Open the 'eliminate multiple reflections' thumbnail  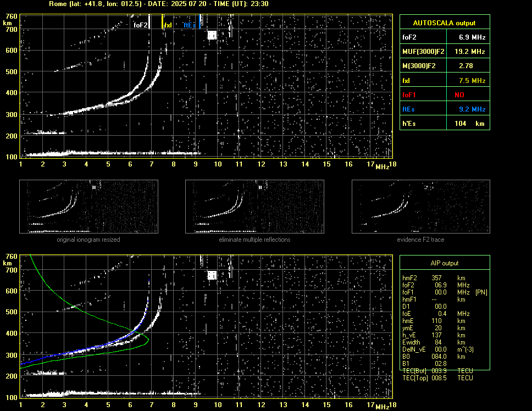pyautogui.click(x=254, y=207)
